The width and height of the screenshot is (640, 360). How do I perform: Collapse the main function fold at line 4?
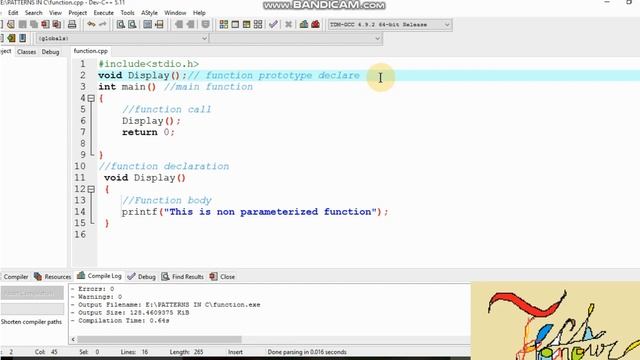91,98
